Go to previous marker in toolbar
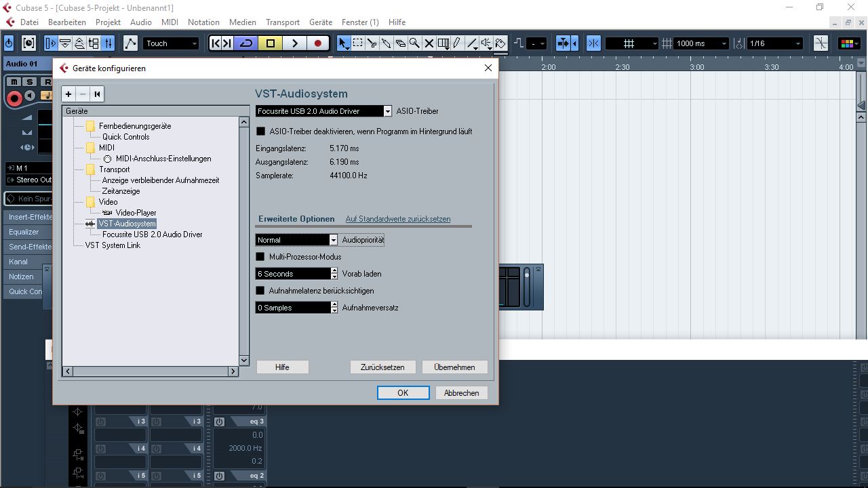Screen dimensions: 868x488 click(216, 43)
